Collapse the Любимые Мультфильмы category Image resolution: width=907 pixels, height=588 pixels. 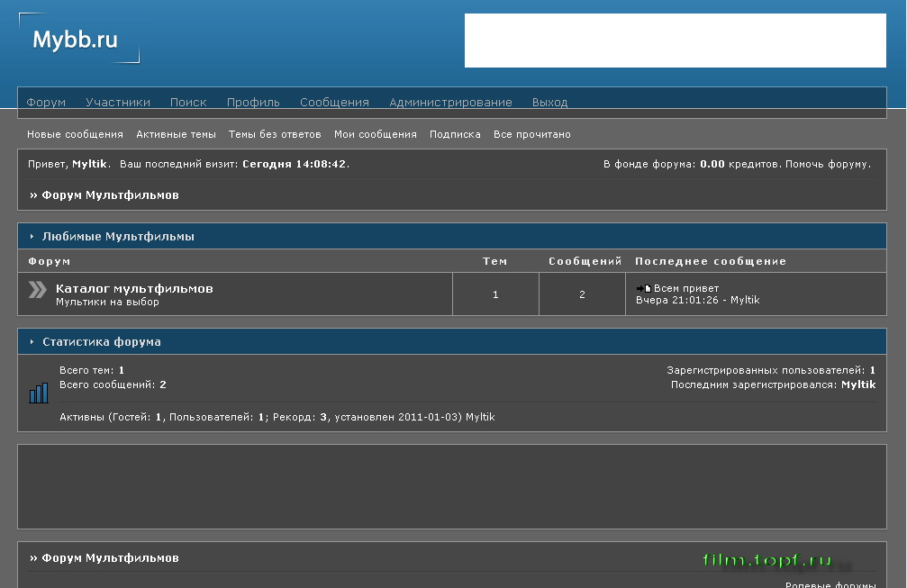pyautogui.click(x=32, y=237)
